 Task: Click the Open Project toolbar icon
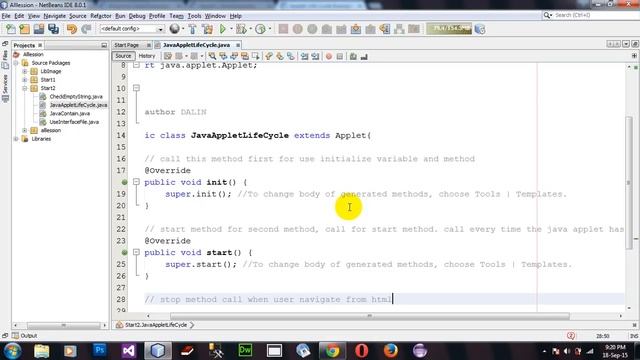[x=39, y=29]
